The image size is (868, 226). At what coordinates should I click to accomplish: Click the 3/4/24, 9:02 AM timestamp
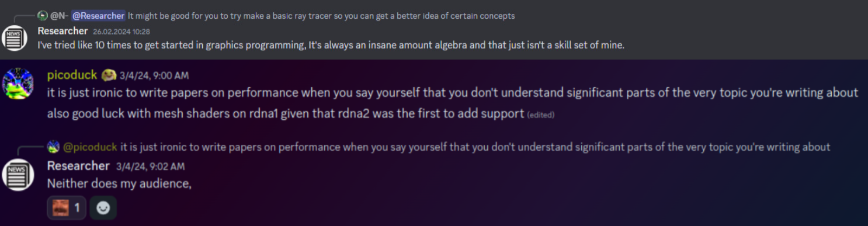[150, 166]
